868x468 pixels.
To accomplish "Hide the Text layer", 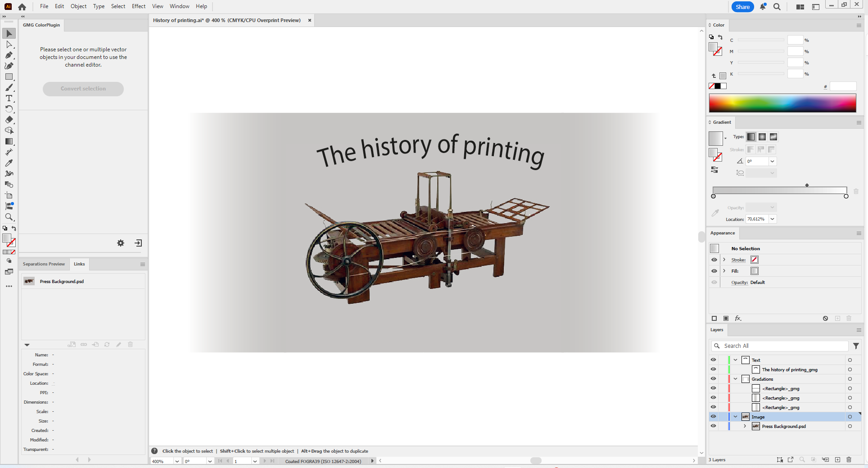I will tap(714, 360).
